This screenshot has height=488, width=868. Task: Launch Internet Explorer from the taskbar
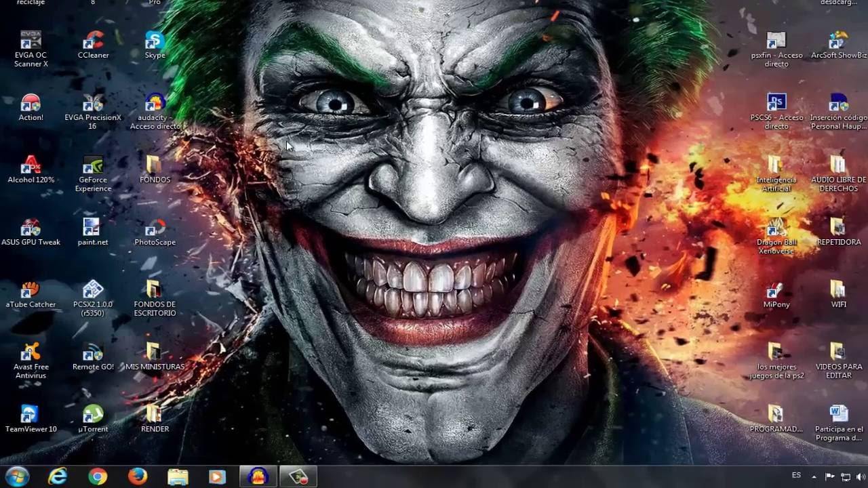(58, 476)
